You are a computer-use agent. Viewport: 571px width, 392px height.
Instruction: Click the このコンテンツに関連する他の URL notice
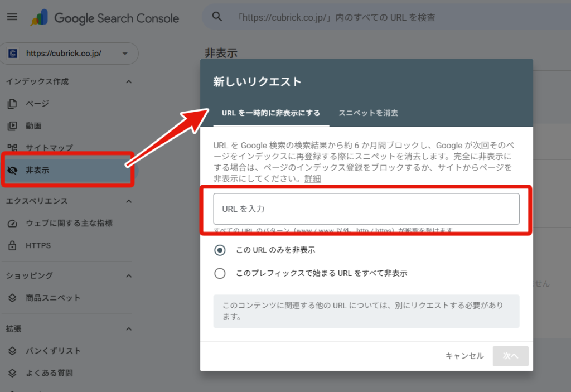366,311
